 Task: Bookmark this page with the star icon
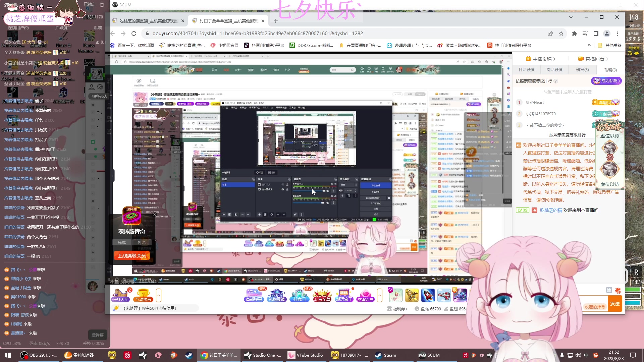pyautogui.click(x=561, y=34)
